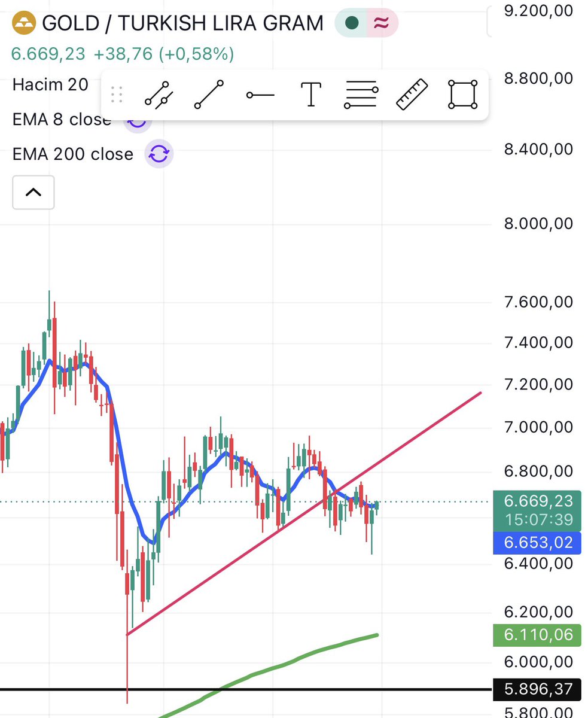This screenshot has height=718, width=588.
Task: Select the Hacim 20 indicator label
Action: [50, 85]
